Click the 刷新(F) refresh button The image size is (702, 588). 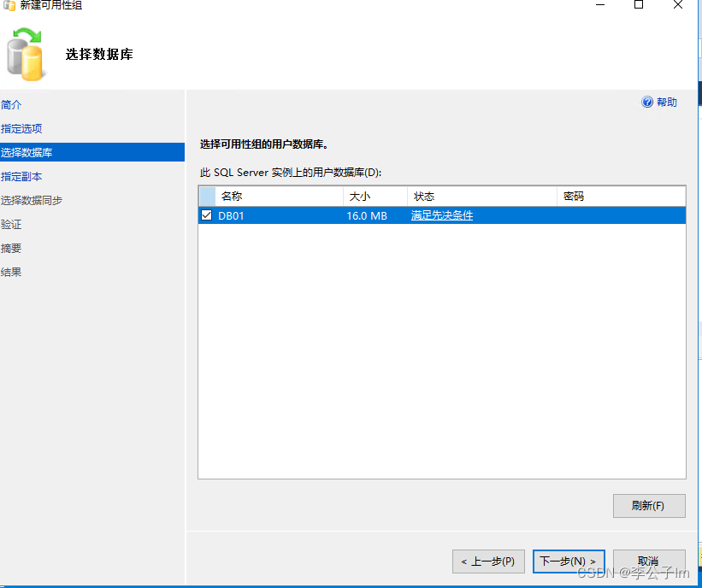[x=648, y=505]
